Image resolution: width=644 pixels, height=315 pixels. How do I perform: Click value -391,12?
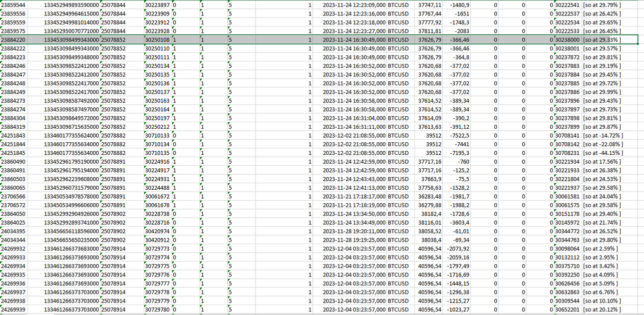(456, 127)
